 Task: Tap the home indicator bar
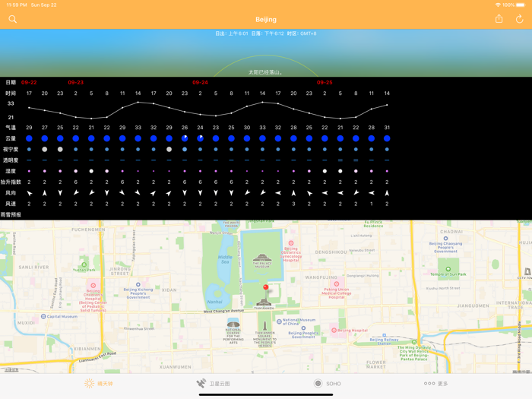[266, 394]
